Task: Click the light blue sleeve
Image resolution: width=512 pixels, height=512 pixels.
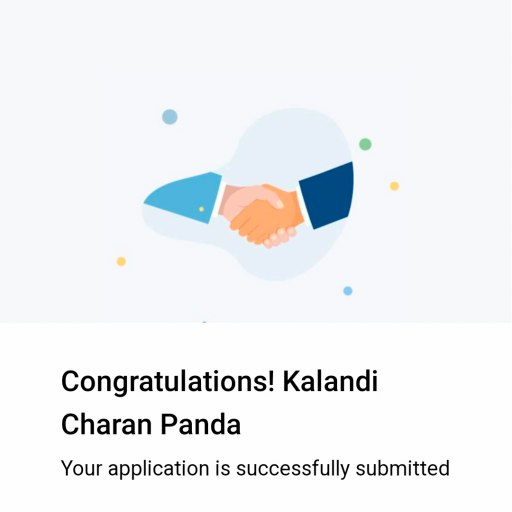Action: pos(183,198)
